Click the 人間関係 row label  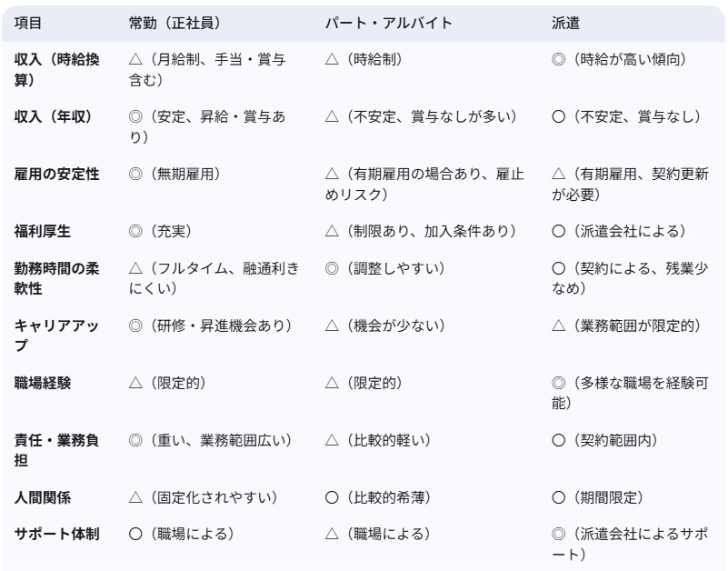coord(42,497)
